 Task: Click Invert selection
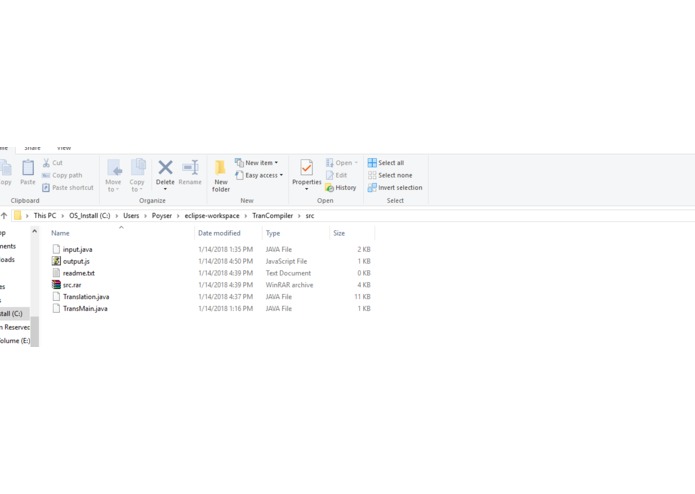click(394, 187)
